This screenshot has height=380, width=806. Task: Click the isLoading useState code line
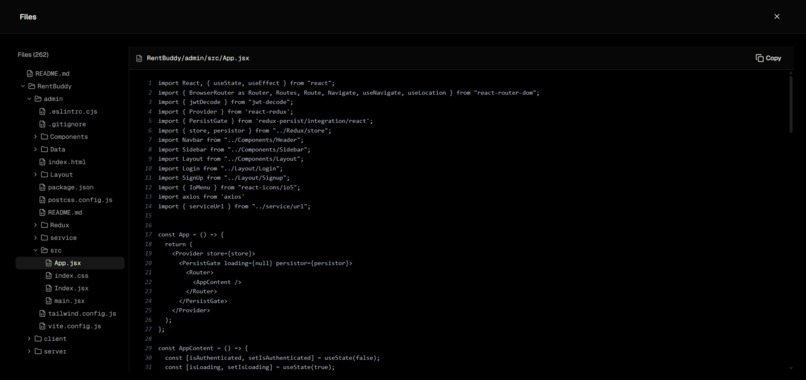point(249,367)
